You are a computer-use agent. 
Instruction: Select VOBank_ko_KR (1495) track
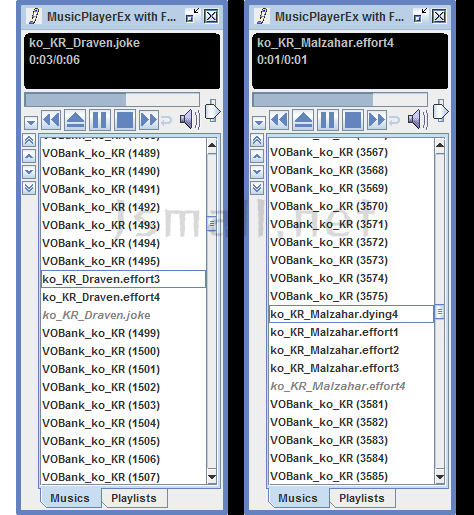pyautogui.click(x=123, y=261)
